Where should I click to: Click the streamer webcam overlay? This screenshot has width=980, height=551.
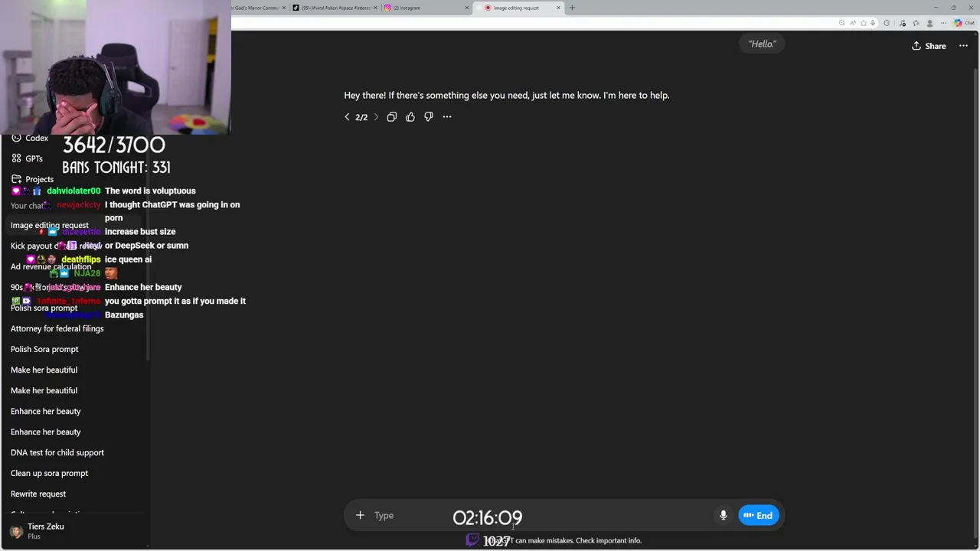coord(115,67)
